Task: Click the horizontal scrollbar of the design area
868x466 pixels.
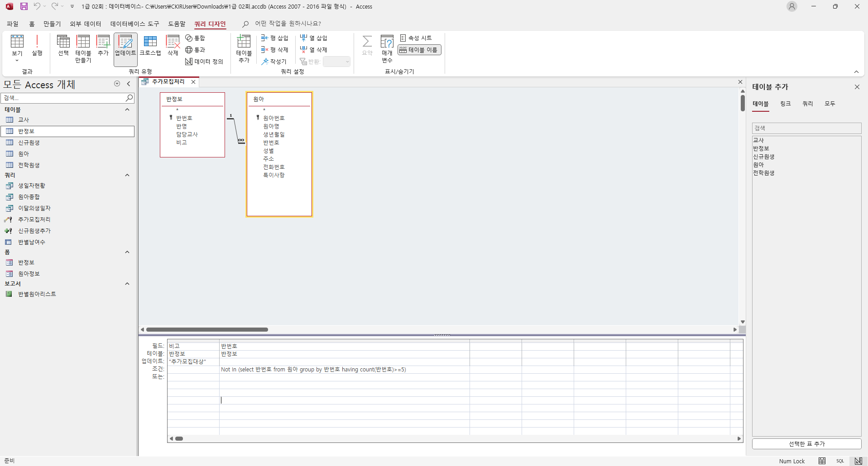Action: pyautogui.click(x=207, y=329)
